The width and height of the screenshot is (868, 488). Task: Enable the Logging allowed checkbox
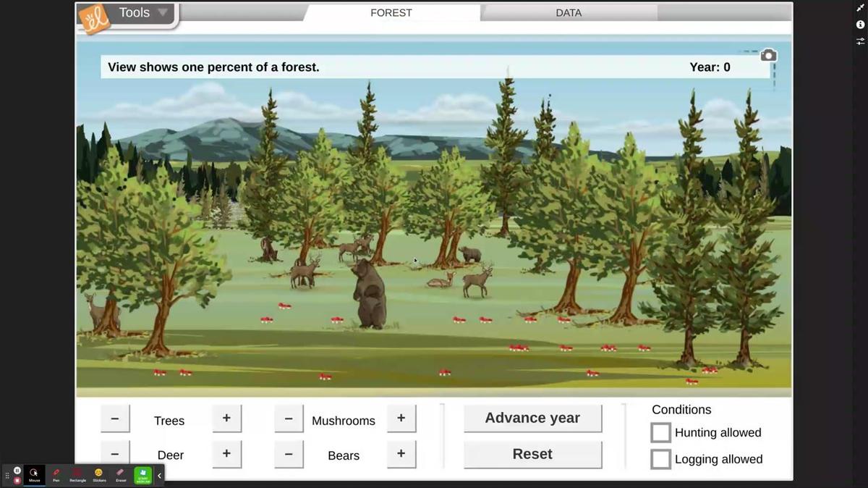660,459
